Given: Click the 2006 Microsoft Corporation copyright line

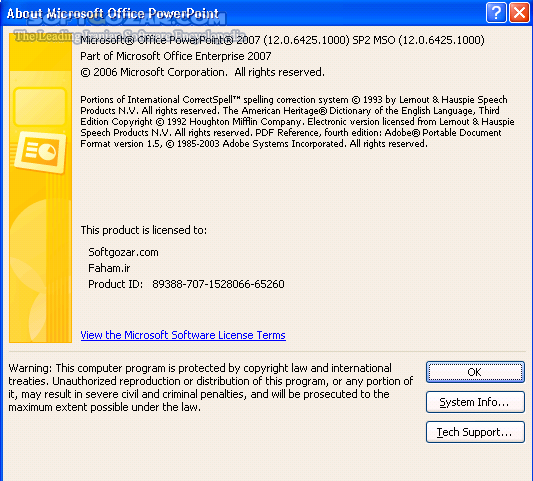Looking at the screenshot, I should pyautogui.click(x=202, y=72).
